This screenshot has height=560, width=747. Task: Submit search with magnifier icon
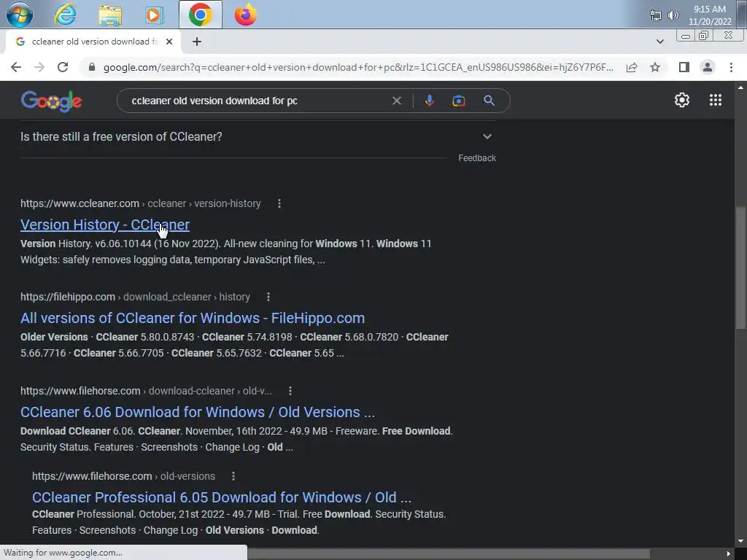tap(489, 101)
